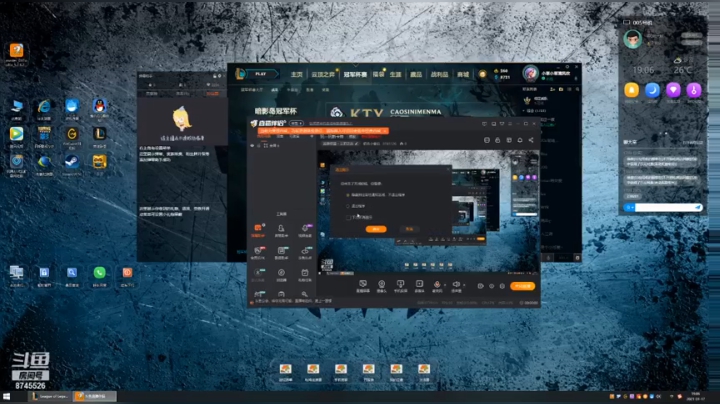
Task: Open 战利品 tab in League client
Action: click(x=439, y=74)
